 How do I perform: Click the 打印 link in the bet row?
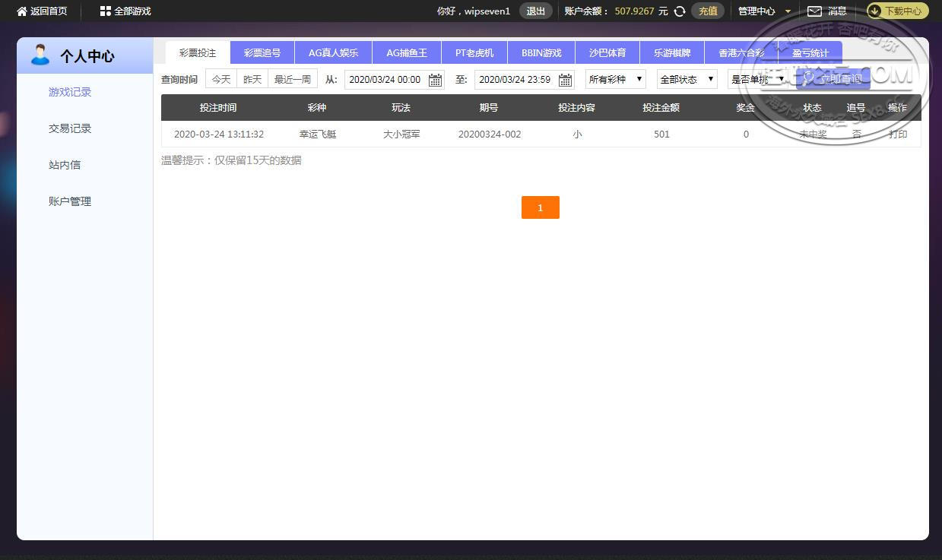point(898,134)
